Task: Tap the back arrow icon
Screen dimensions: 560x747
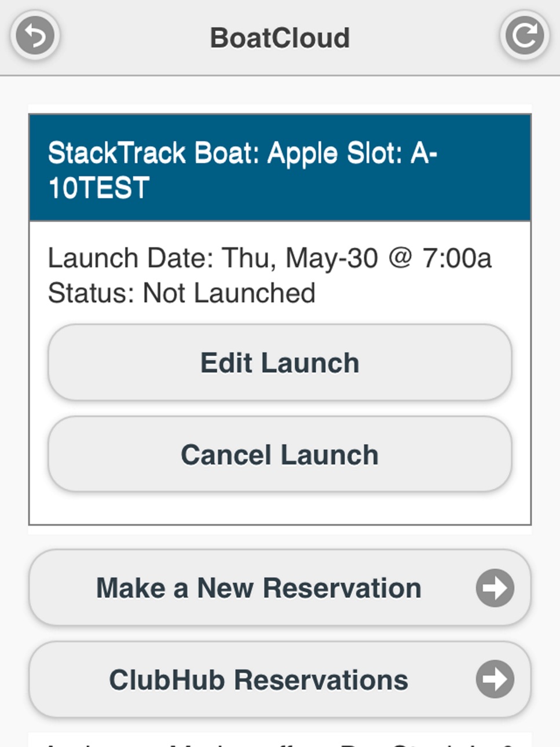Action: pyautogui.click(x=35, y=36)
